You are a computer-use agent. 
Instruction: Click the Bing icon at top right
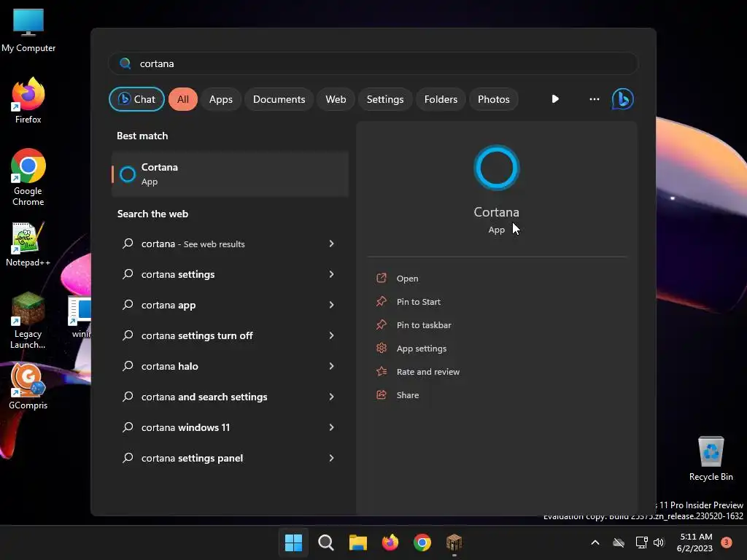[x=623, y=99]
